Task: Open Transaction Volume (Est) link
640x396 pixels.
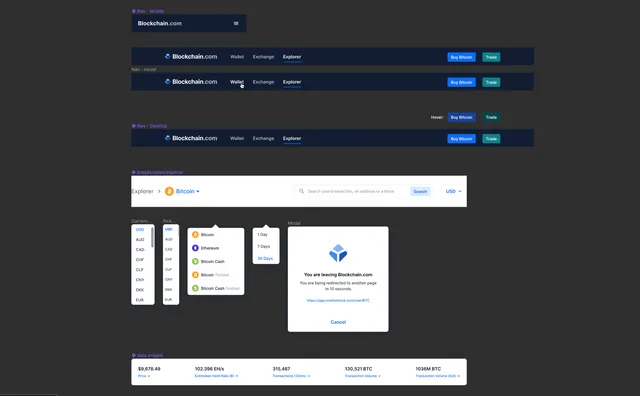Action: (x=438, y=376)
